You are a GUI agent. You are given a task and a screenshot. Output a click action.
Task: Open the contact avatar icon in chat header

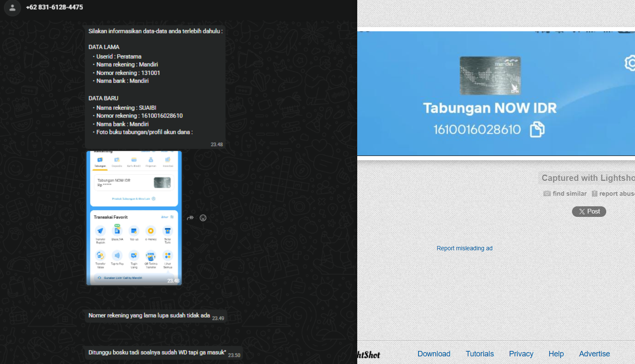12,8
